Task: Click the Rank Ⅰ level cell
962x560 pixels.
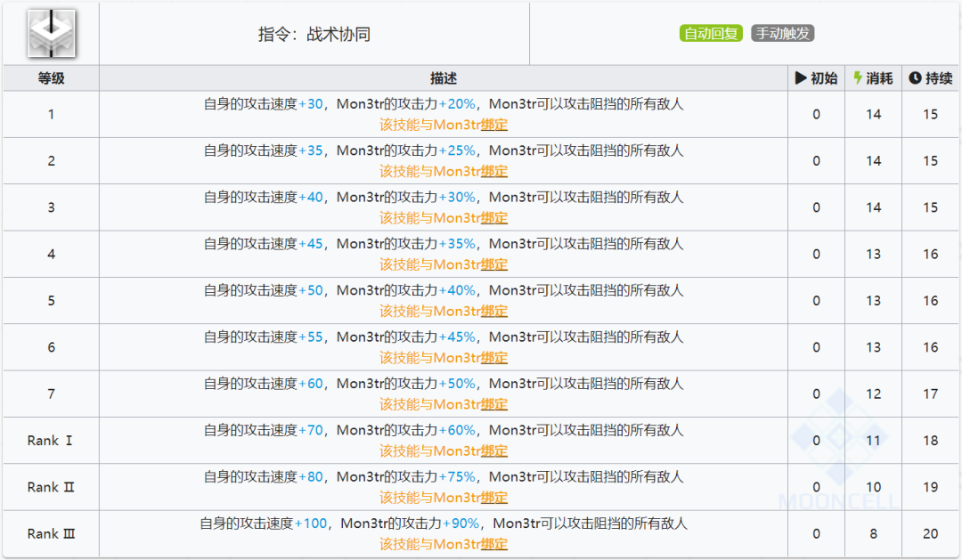Action: [x=51, y=440]
